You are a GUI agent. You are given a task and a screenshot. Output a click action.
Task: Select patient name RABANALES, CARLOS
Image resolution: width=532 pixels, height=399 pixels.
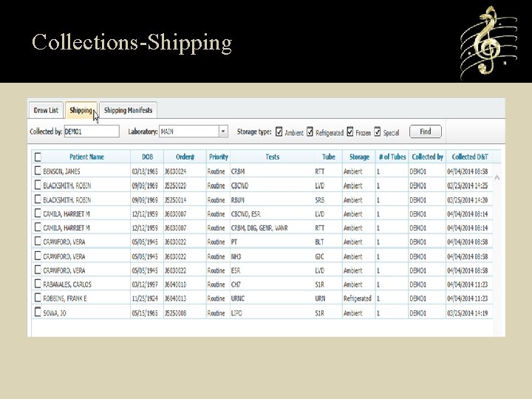coord(67,284)
